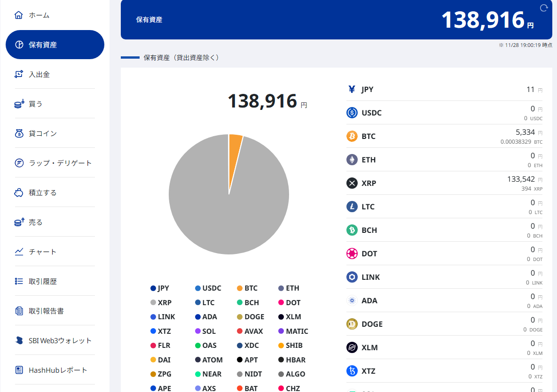The width and height of the screenshot is (557, 392).
Task: Open charts via the チャート line-chart icon
Action: [19, 252]
